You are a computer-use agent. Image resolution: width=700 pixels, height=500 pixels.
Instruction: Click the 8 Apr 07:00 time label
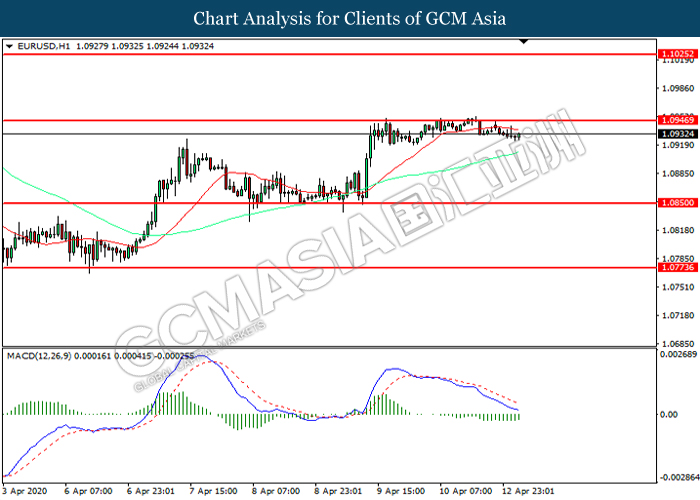coord(275,491)
